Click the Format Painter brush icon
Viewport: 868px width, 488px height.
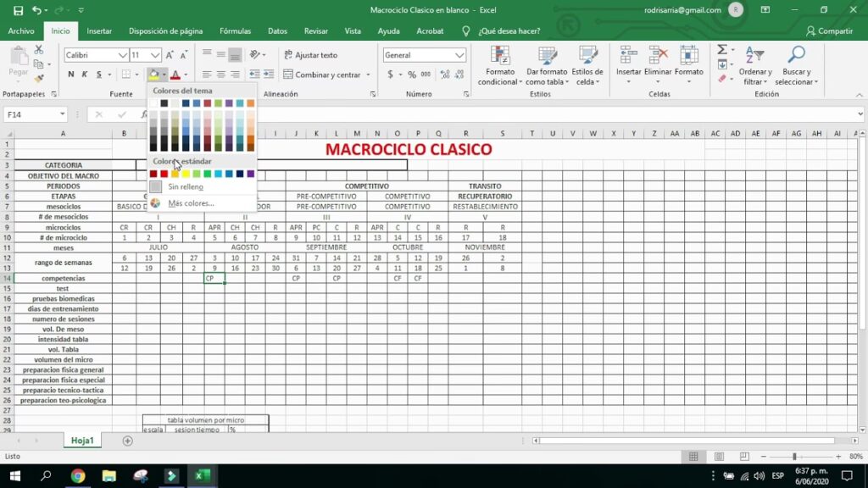pos(38,78)
